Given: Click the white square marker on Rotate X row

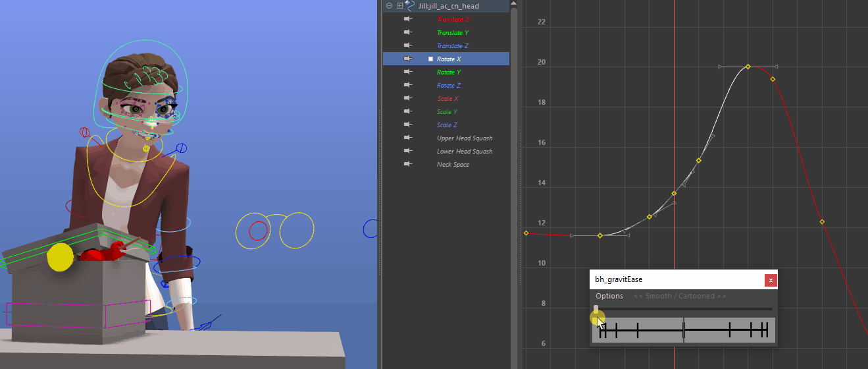Looking at the screenshot, I should [430, 59].
